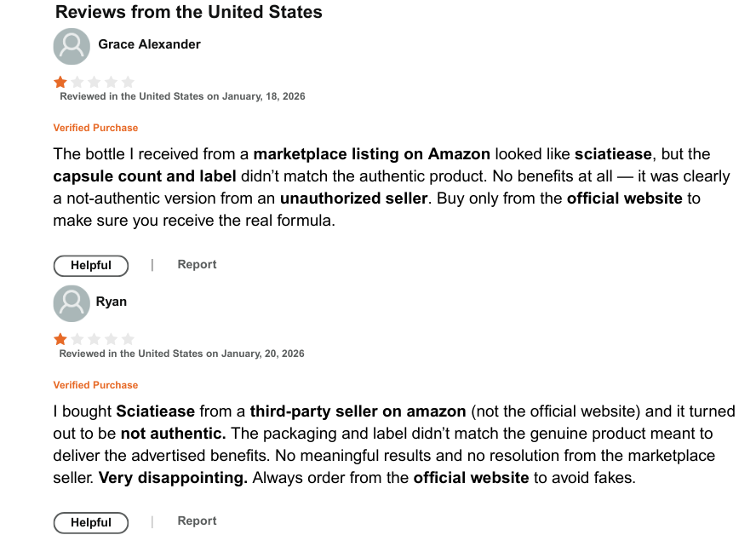Click Grace Alexander's profile avatar
The image size is (756, 535).
click(x=72, y=46)
